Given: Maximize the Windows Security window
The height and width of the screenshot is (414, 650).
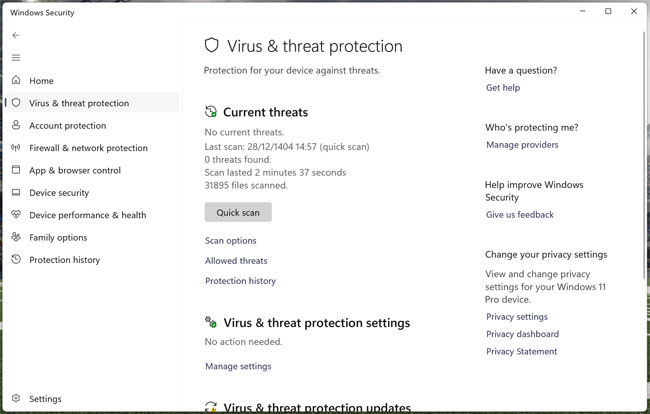Looking at the screenshot, I should tap(608, 11).
